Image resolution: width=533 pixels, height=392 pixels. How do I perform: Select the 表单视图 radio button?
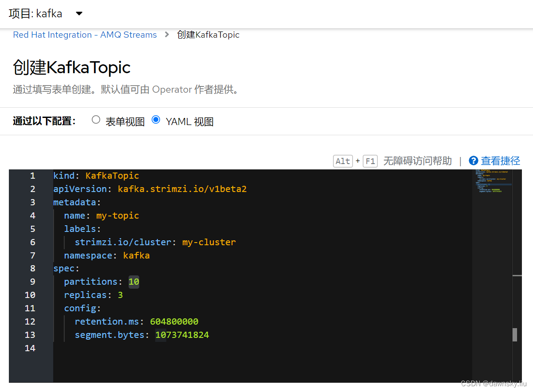(x=96, y=120)
